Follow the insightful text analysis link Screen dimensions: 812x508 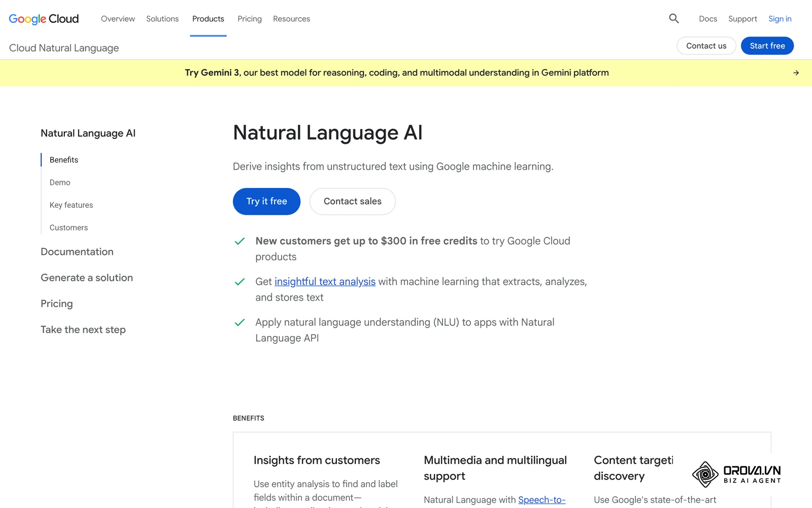point(325,281)
